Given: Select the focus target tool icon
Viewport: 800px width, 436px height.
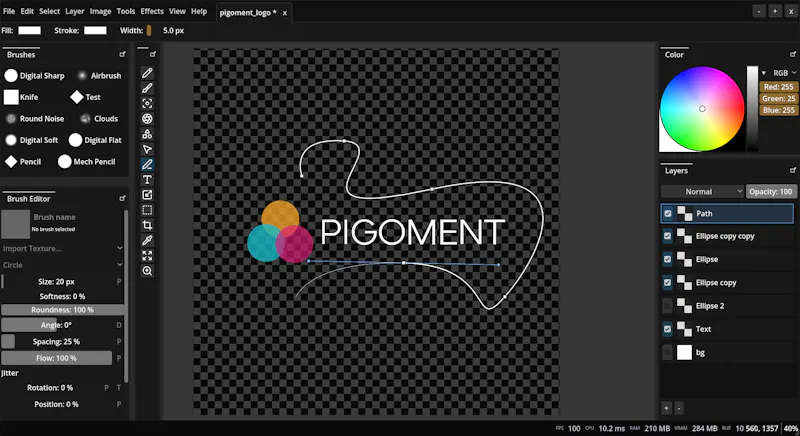Looking at the screenshot, I should (x=147, y=104).
